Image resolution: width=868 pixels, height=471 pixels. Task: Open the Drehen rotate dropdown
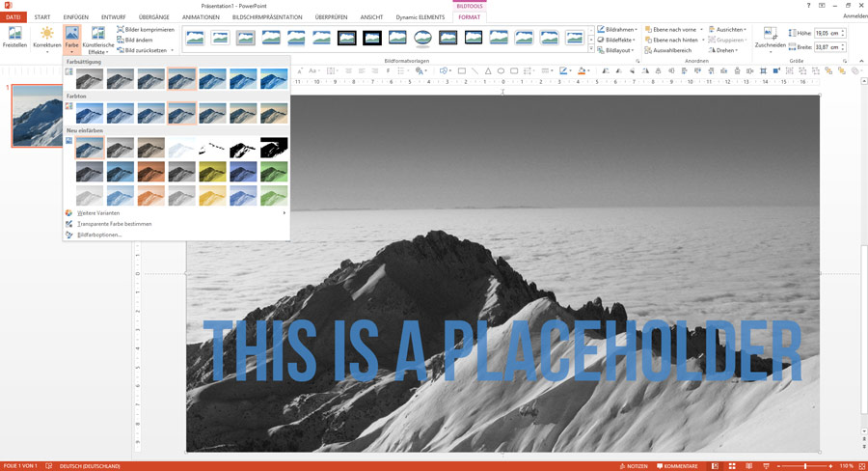(723, 50)
